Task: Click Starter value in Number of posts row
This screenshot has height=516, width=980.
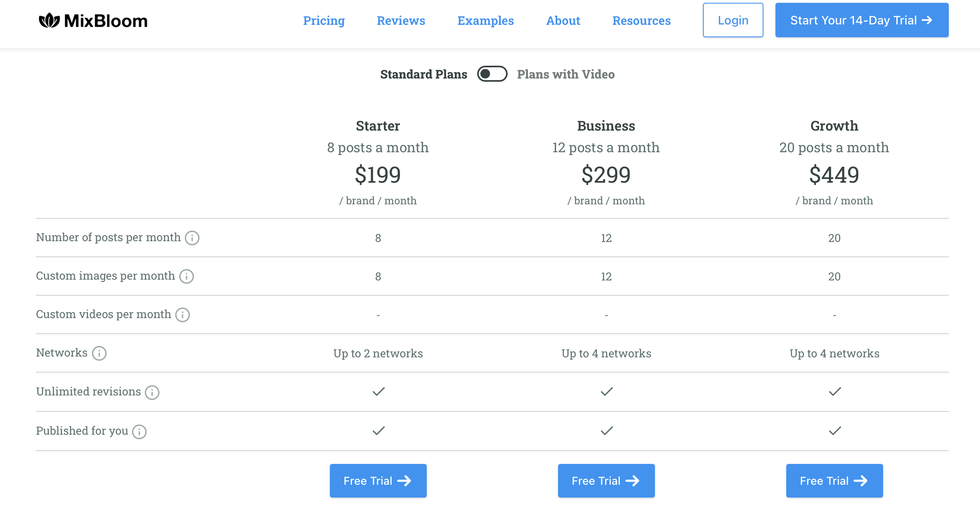Action: [x=378, y=238]
